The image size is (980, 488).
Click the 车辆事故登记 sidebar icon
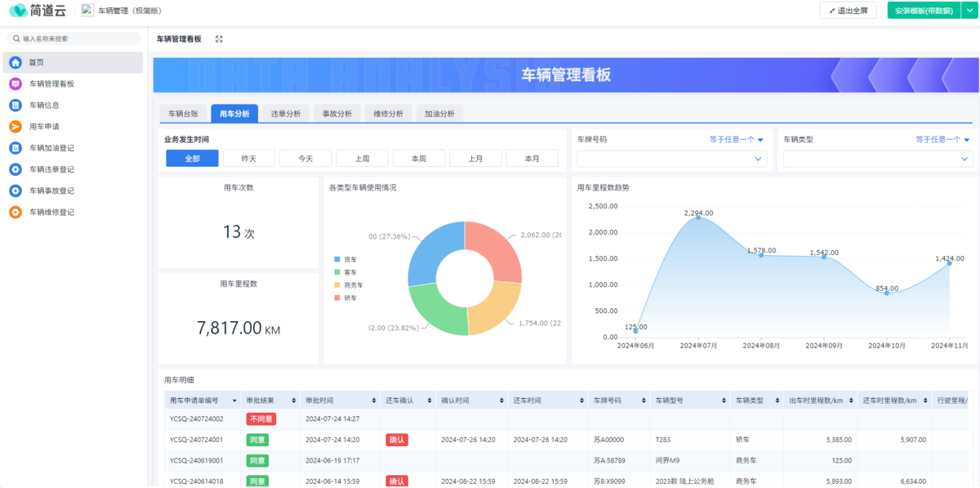click(x=16, y=190)
